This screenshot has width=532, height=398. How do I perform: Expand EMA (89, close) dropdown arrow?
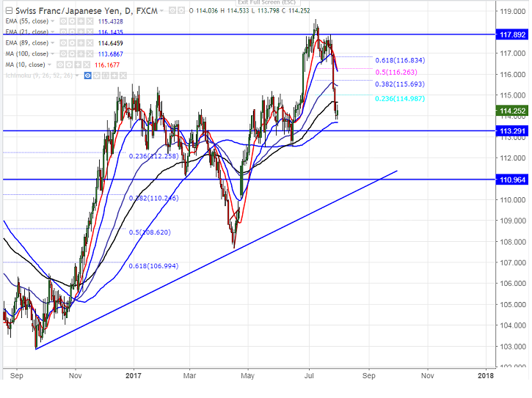(53, 43)
